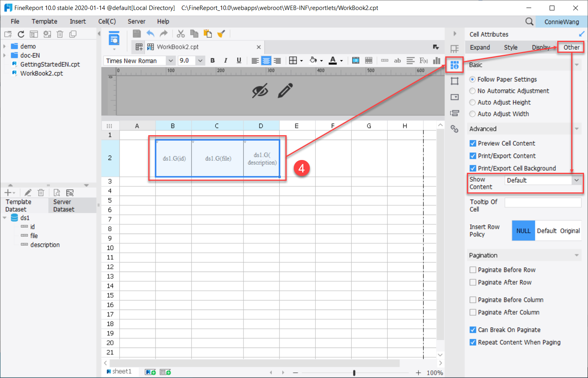Choose No Automatic Adjustment
The width and height of the screenshot is (588, 378).
[509, 91]
